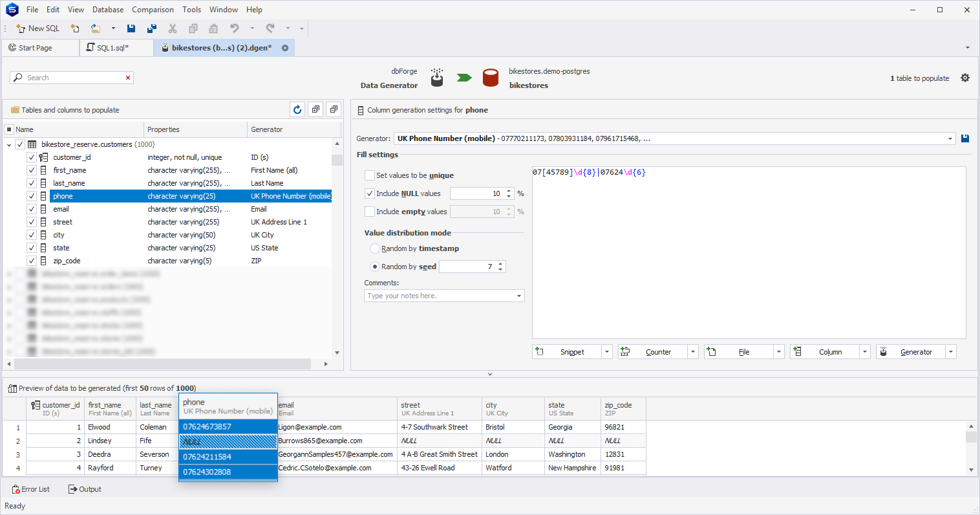Click the collapse all tables icon
The width and height of the screenshot is (980, 515).
click(x=334, y=110)
